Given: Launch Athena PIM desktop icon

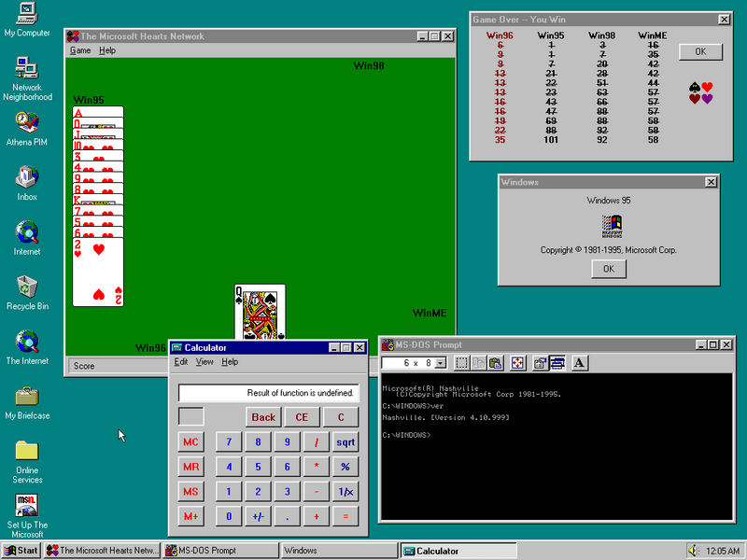Looking at the screenshot, I should click(27, 130).
